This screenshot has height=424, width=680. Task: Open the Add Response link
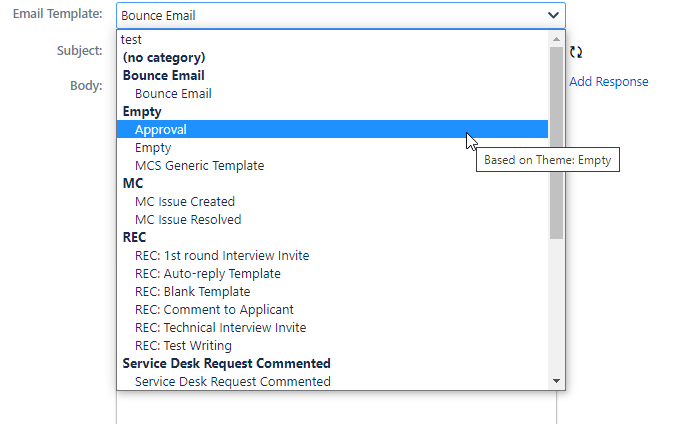(x=608, y=82)
